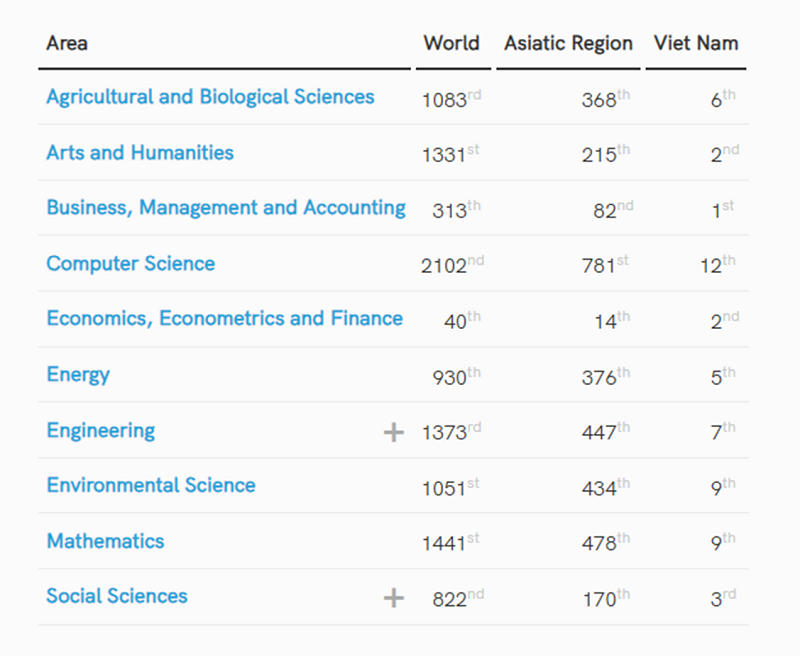Open Agricultural and Biological Sciences link
Image resolution: width=800 pixels, height=656 pixels.
[x=210, y=97]
